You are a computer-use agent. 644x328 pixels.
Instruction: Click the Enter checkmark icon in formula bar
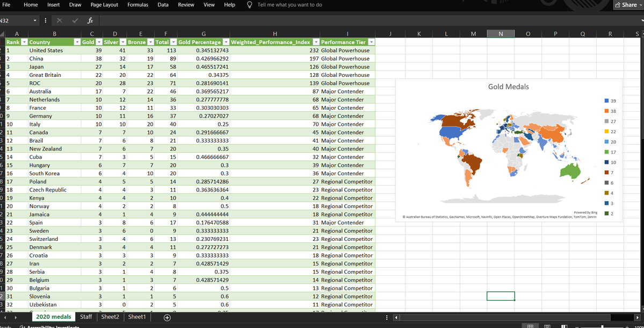coord(75,20)
